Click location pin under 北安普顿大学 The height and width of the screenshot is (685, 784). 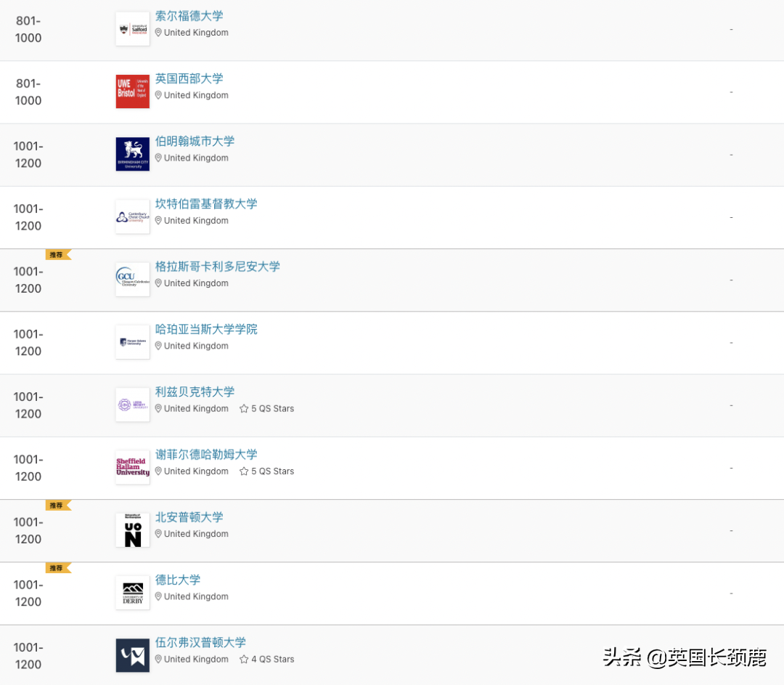pos(158,534)
